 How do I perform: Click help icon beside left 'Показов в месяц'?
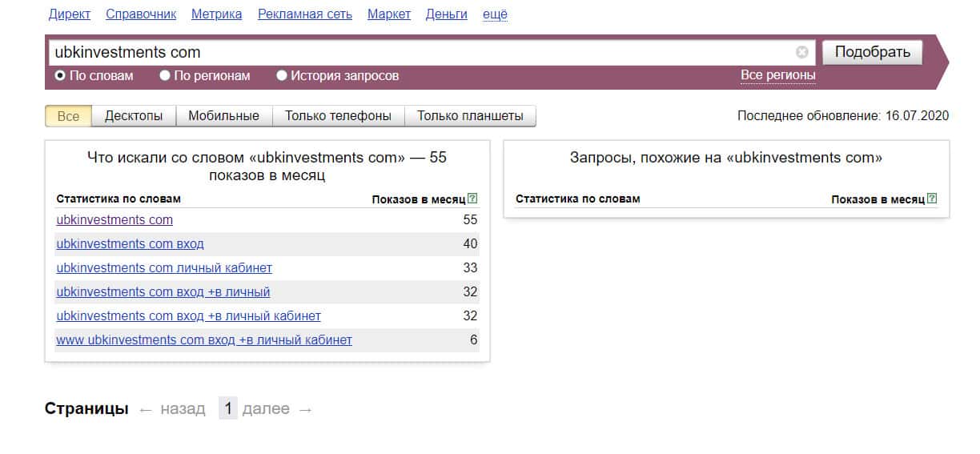pos(472,199)
